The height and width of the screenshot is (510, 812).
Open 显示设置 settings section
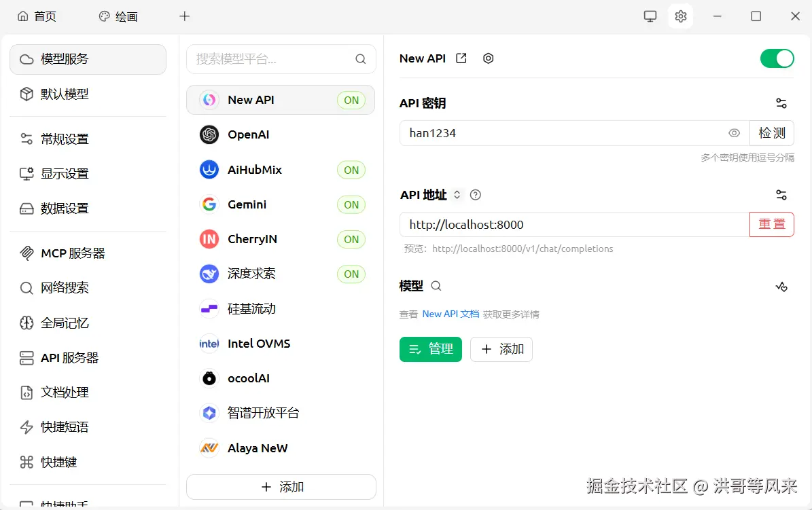(x=88, y=173)
